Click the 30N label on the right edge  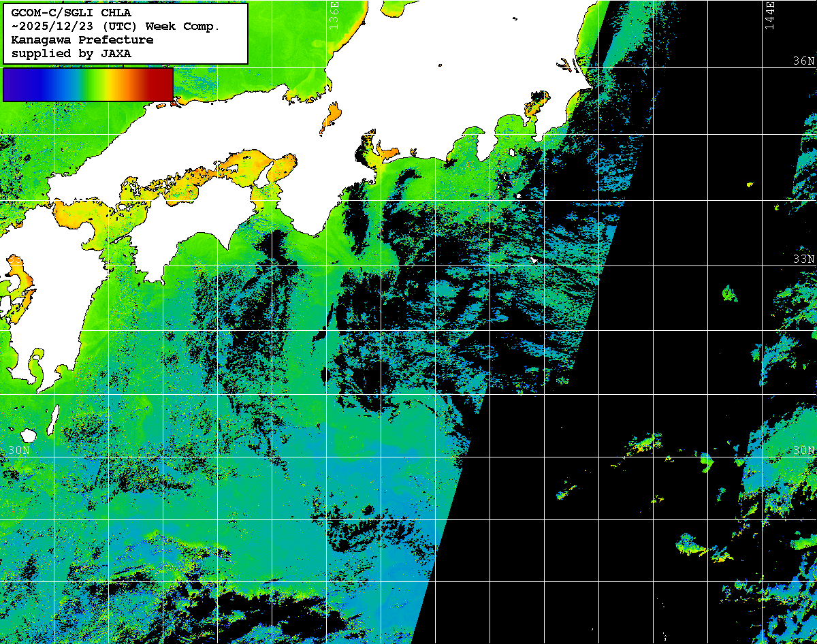pos(803,451)
